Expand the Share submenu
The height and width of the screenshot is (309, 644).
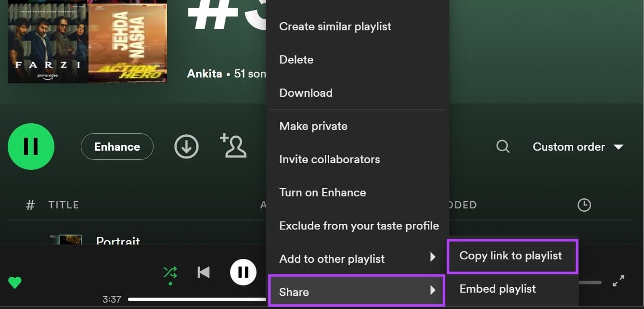[357, 292]
